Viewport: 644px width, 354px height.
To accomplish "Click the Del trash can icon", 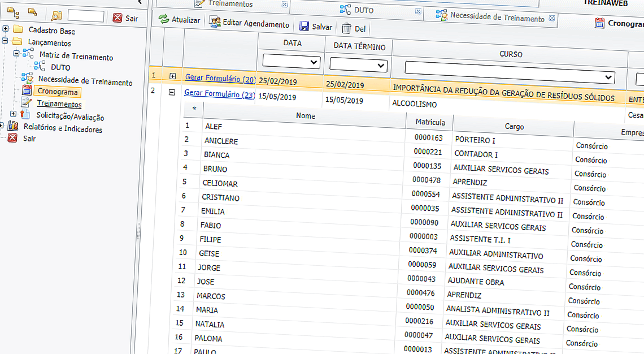I will [x=346, y=28].
